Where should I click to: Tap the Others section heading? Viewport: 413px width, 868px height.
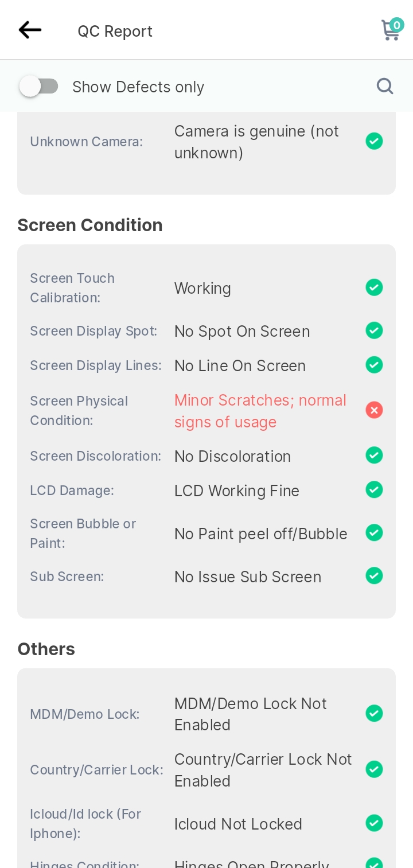pos(46,649)
